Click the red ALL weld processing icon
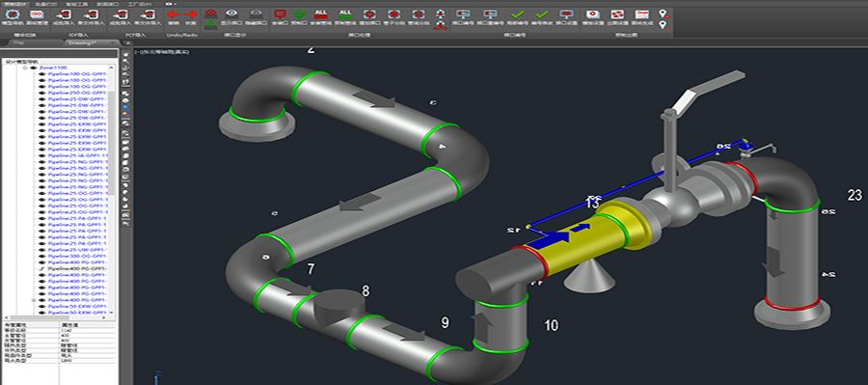The width and height of the screenshot is (868, 385). (x=320, y=14)
